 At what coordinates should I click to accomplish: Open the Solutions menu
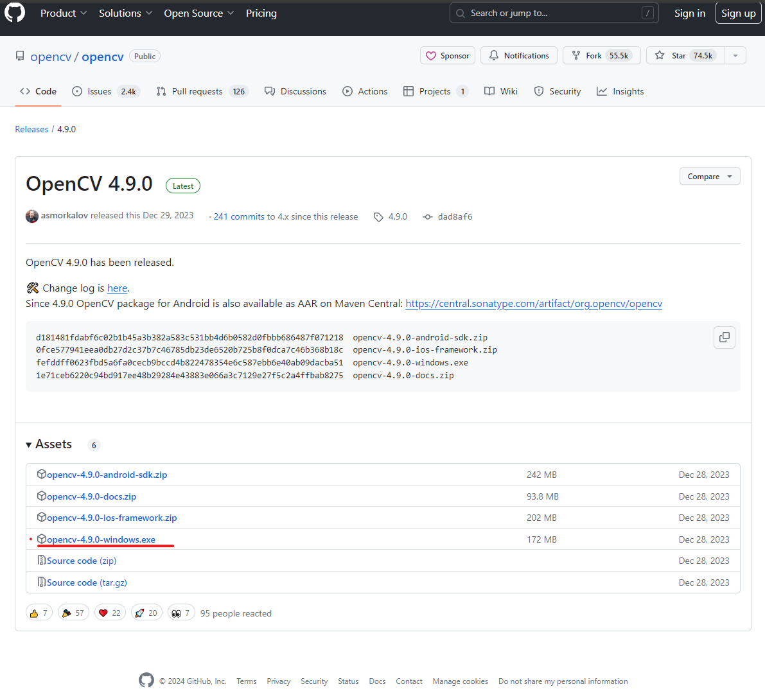coord(125,13)
